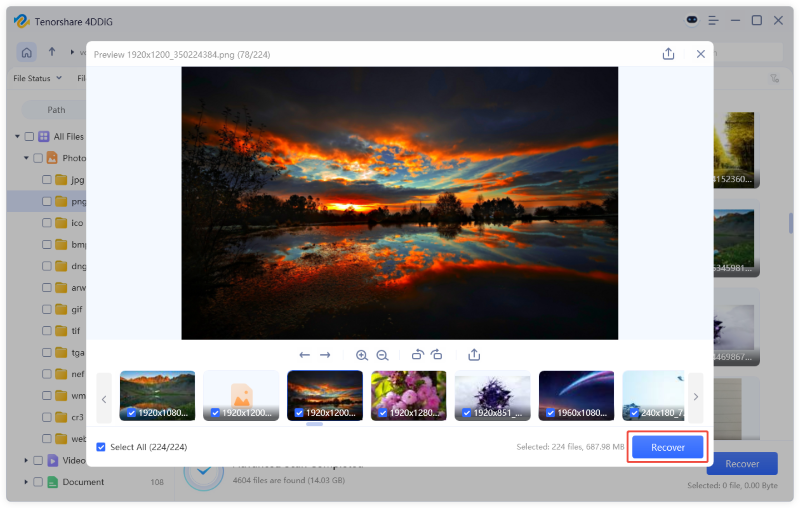Click the share icon in preview header
800x508 pixels.
tap(668, 54)
